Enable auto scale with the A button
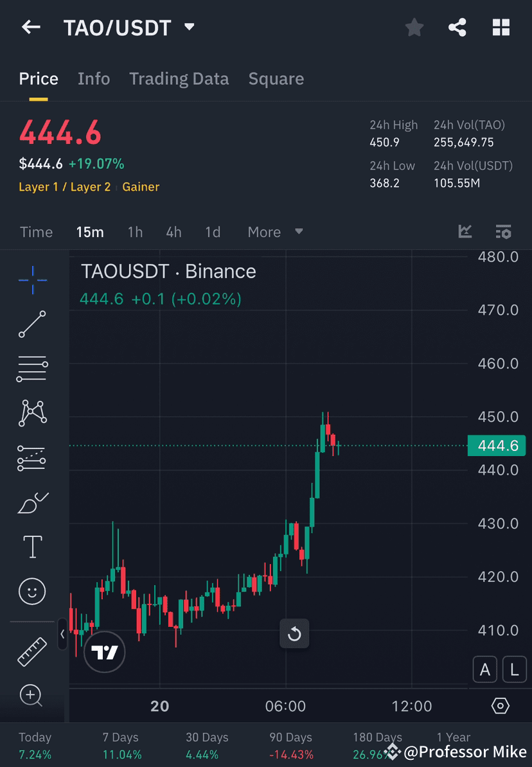The image size is (532, 767). (x=485, y=669)
